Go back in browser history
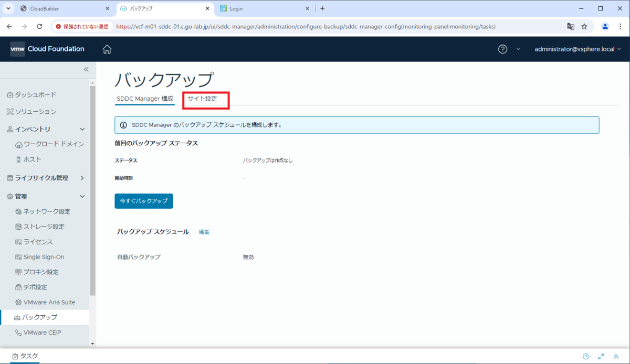 9,26
